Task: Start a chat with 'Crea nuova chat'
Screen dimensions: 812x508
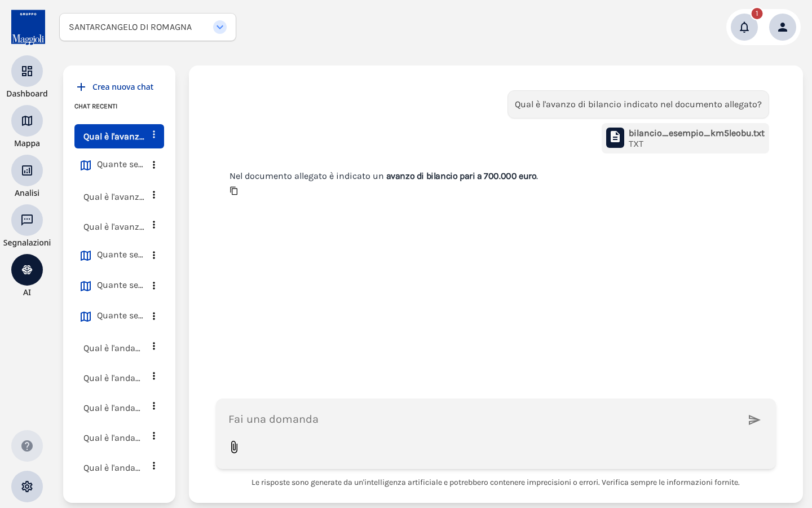Action: [x=115, y=87]
